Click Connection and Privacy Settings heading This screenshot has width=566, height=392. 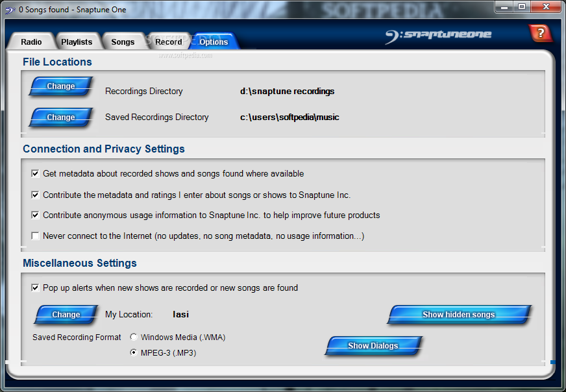[x=104, y=149]
